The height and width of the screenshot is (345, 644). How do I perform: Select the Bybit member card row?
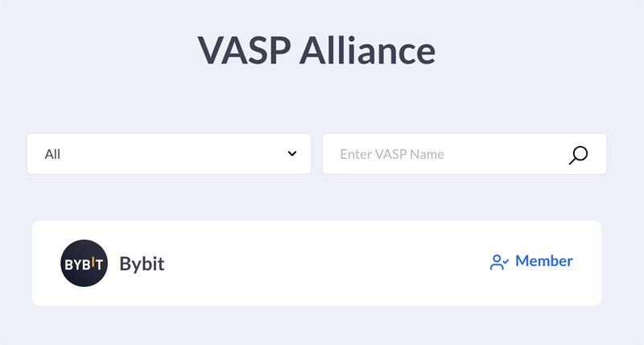click(x=316, y=263)
